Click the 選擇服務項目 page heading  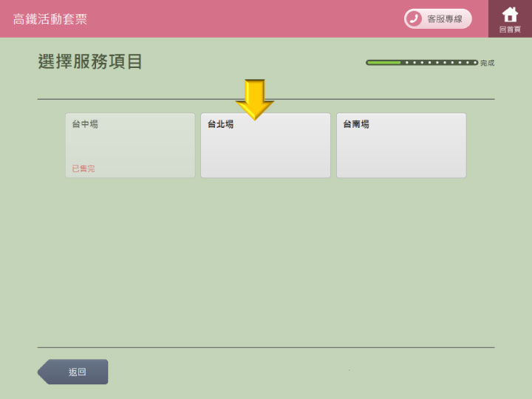(90, 62)
